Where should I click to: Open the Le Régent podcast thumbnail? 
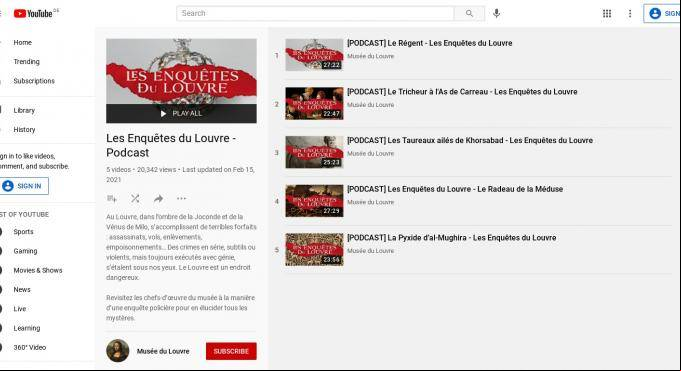(314, 55)
